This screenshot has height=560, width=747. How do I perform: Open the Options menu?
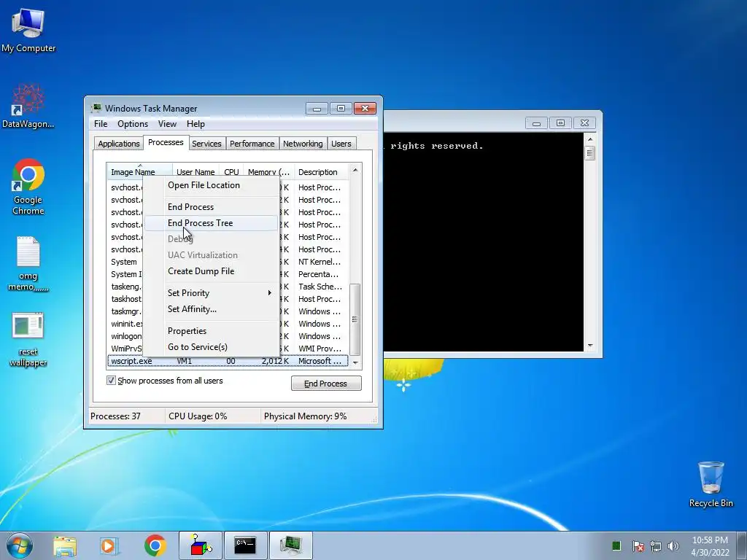133,124
